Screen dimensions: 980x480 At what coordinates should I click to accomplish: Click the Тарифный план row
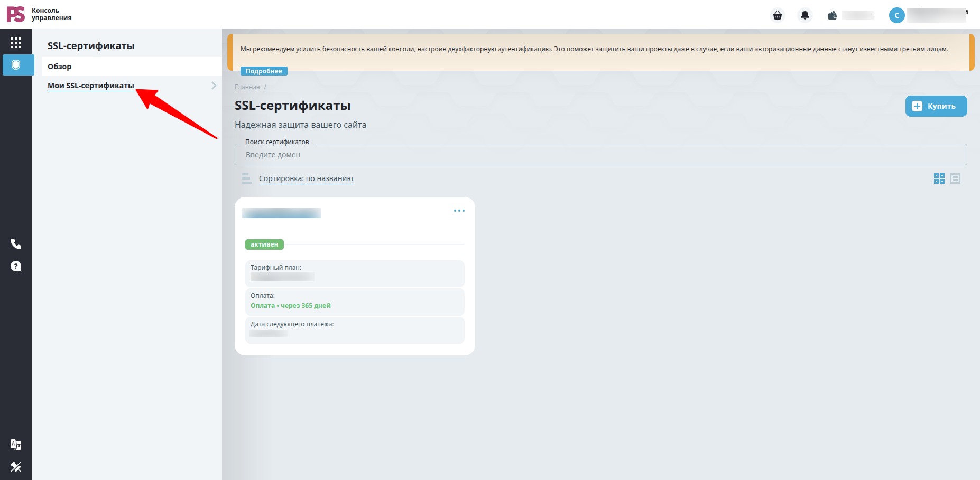(355, 274)
